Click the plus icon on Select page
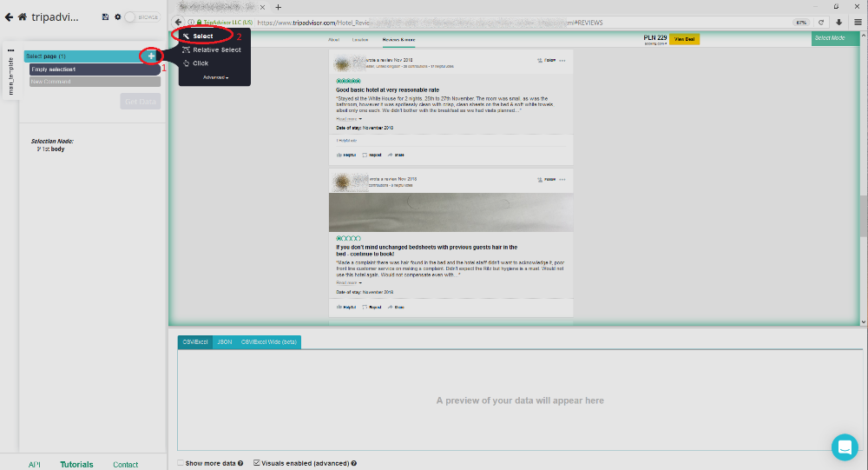 pyautogui.click(x=151, y=56)
